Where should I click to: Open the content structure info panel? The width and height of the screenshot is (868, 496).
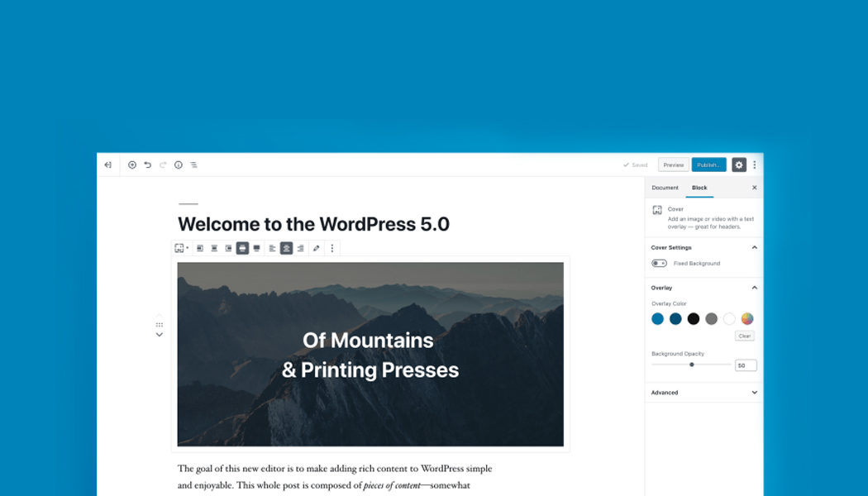179,165
